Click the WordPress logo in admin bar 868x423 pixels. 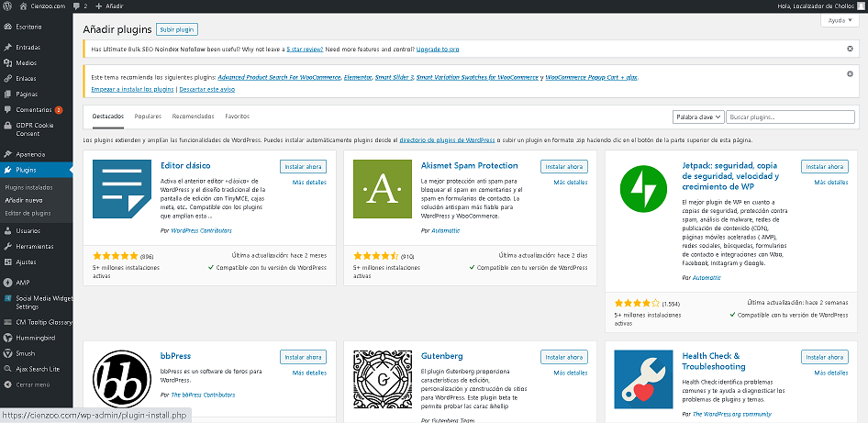pos(7,6)
